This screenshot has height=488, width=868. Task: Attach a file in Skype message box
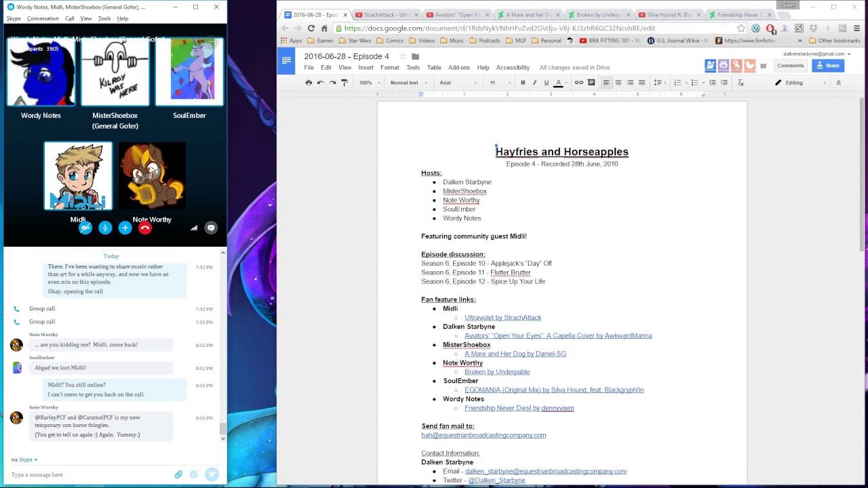(178, 474)
